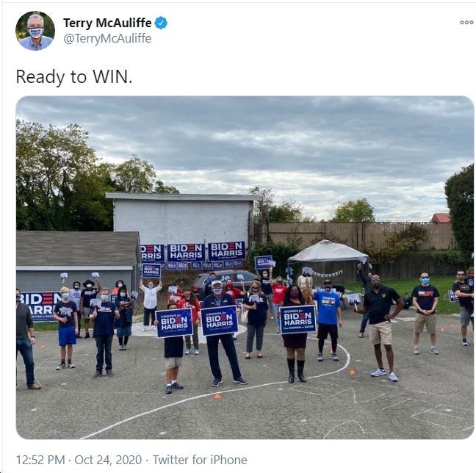This screenshot has height=473, width=476.
Task: Open the more options ellipsis menu
Action: tap(466, 23)
